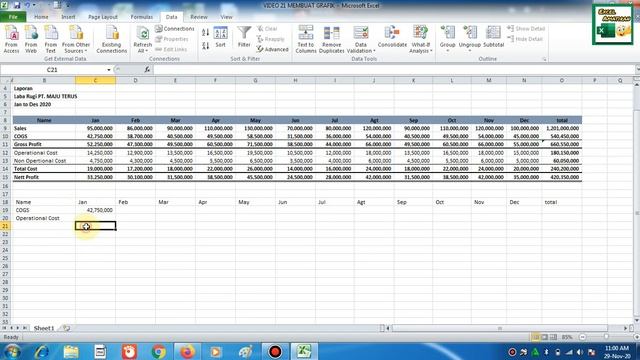The width and height of the screenshot is (640, 360).
Task: Click the From Text import icon
Action: point(51,39)
